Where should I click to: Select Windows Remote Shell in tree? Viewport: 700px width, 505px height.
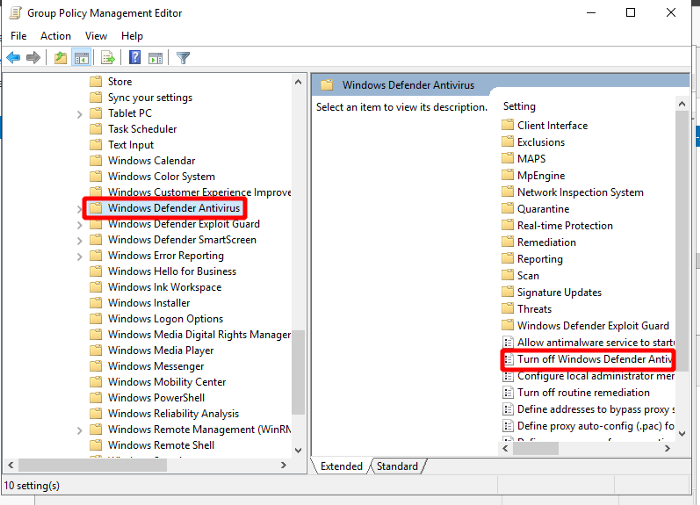coord(161,445)
